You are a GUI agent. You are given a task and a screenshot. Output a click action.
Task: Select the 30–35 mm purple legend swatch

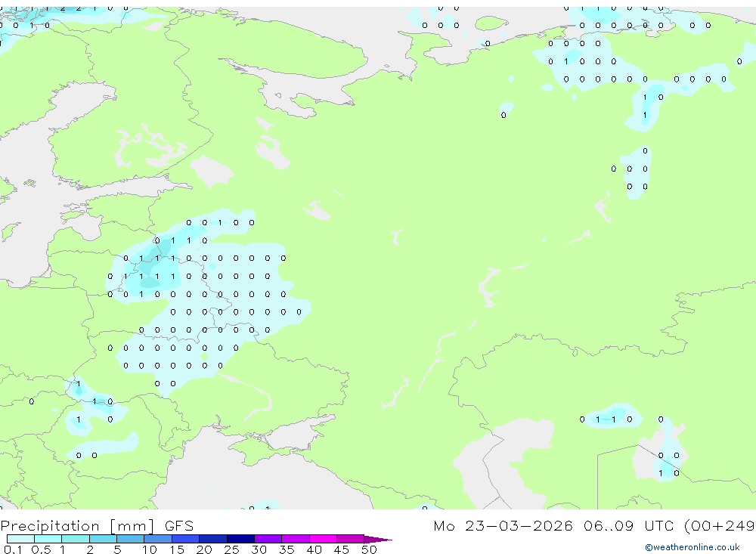pos(268,539)
